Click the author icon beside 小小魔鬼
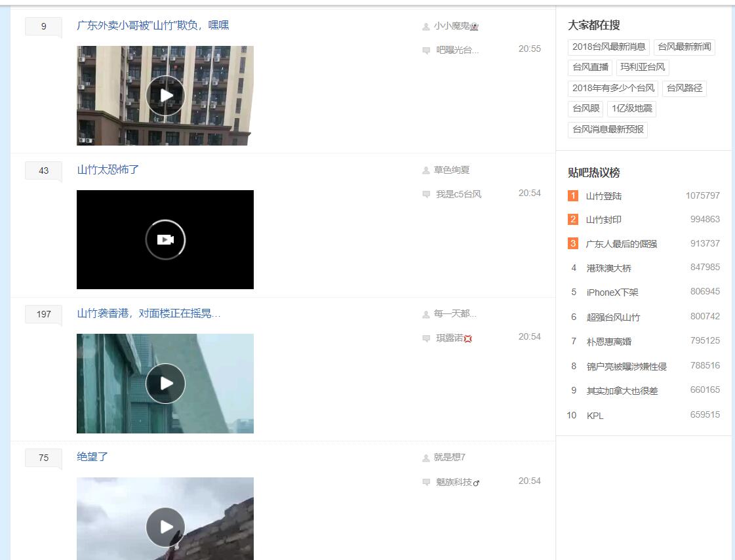Viewport: 735px width, 560px height. 426,27
